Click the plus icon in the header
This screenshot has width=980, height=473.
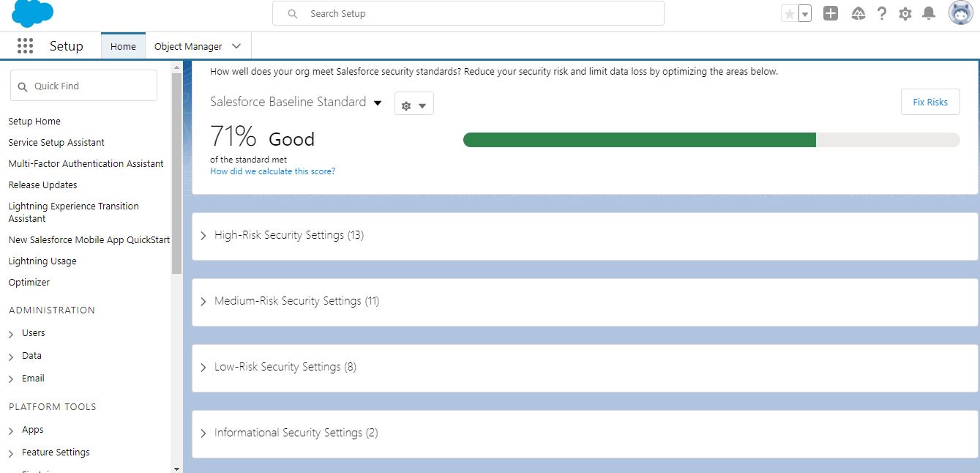pos(830,13)
